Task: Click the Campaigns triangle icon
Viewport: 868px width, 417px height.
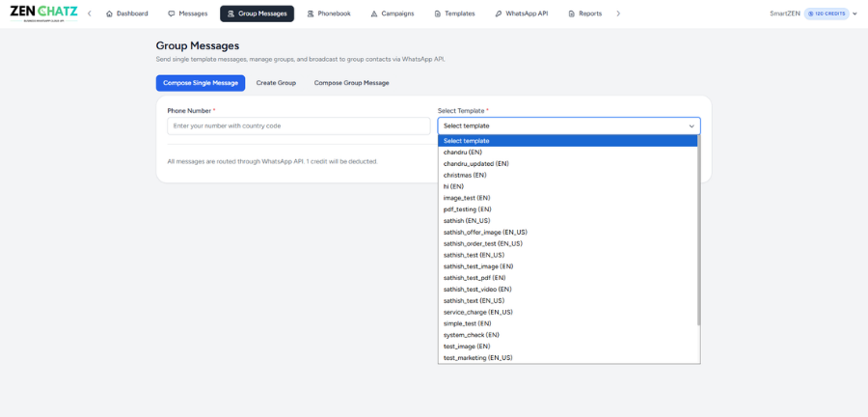Action: tap(373, 14)
